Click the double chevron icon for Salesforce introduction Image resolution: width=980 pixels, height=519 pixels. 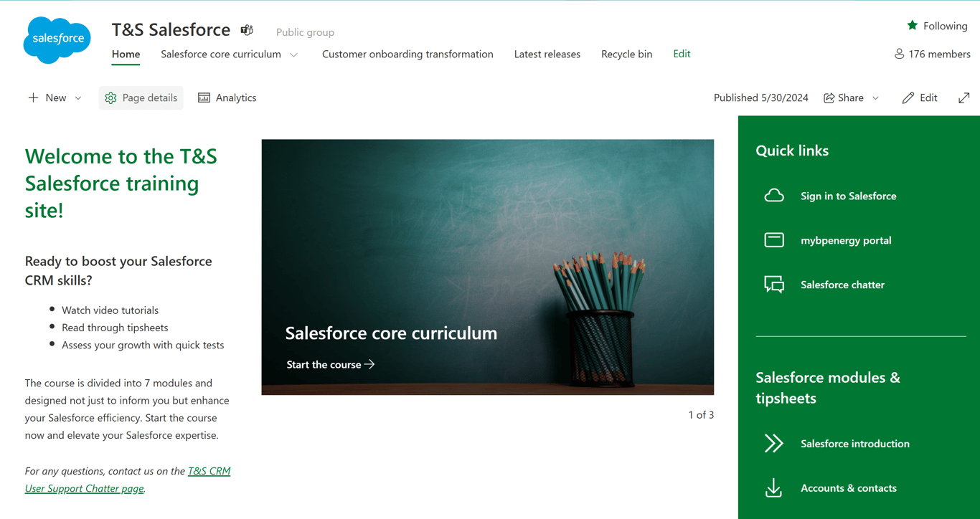[x=773, y=444]
